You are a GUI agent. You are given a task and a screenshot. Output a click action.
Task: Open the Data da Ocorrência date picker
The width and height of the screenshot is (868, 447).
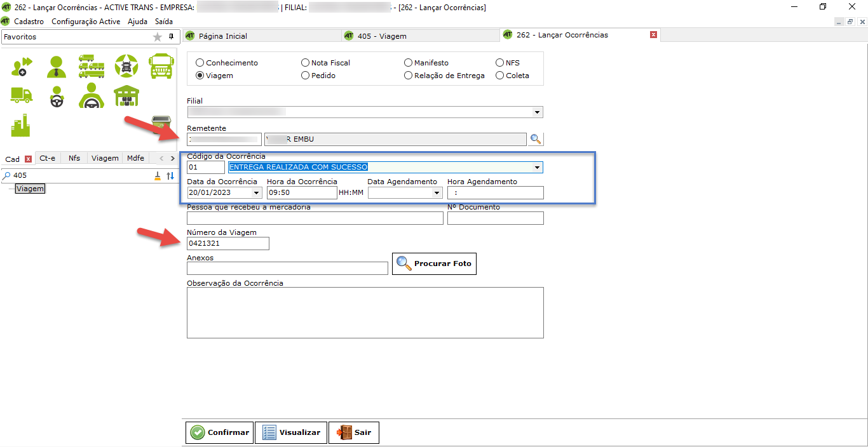[x=257, y=193]
